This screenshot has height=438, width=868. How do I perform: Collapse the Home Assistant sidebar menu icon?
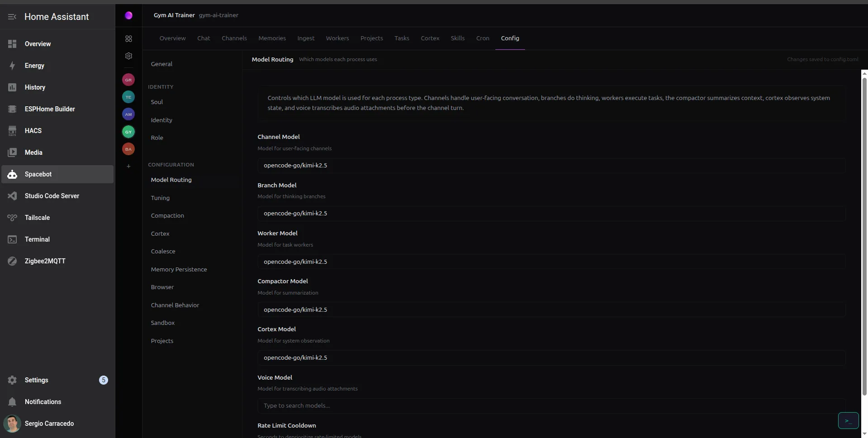(x=12, y=17)
